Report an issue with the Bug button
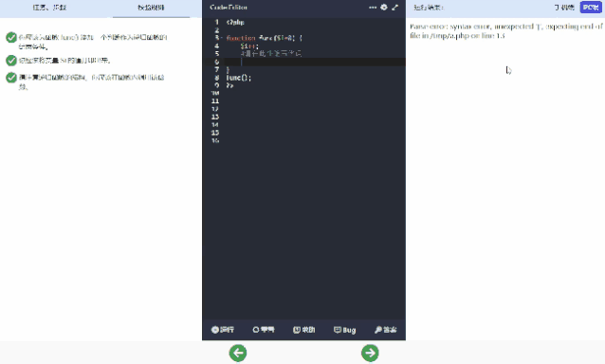Viewport: 605px width, 364px height. [x=344, y=330]
